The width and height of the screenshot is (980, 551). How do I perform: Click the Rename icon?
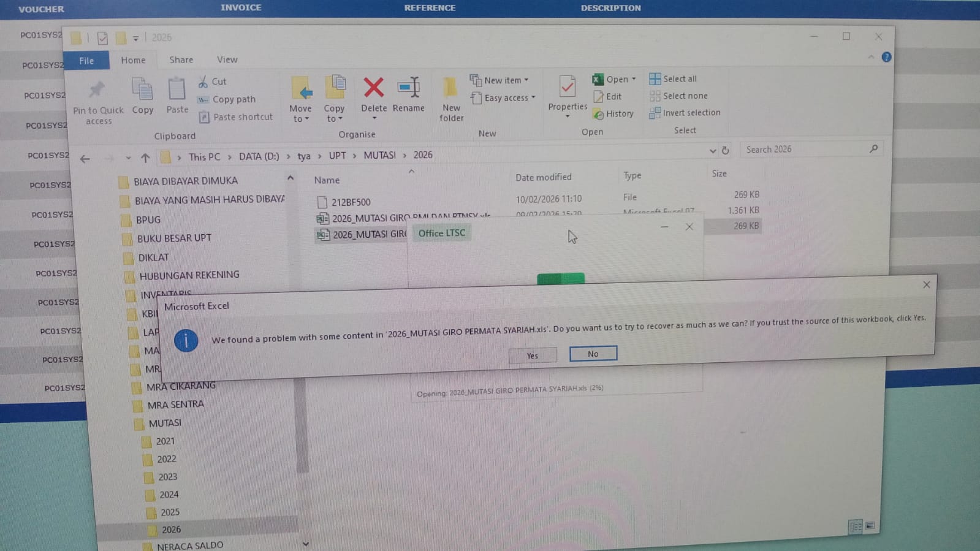[408, 87]
